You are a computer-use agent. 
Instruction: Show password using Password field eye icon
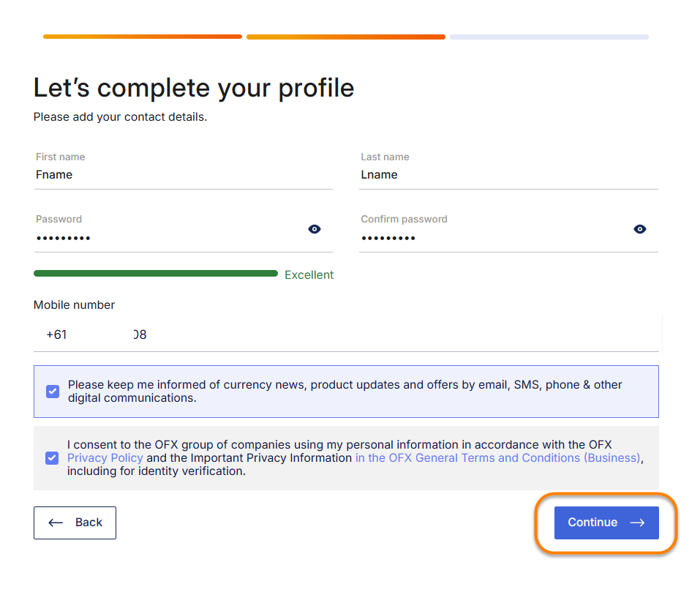(x=315, y=229)
